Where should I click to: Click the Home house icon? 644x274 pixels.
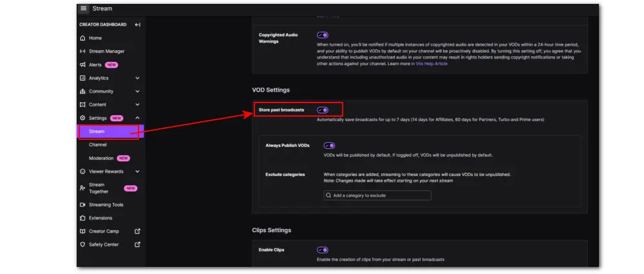point(82,38)
